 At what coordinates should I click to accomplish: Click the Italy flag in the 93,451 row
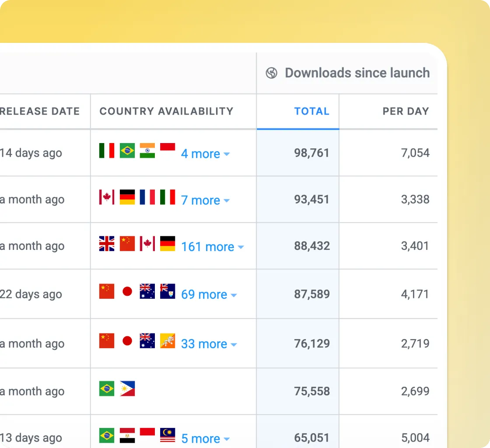(168, 197)
